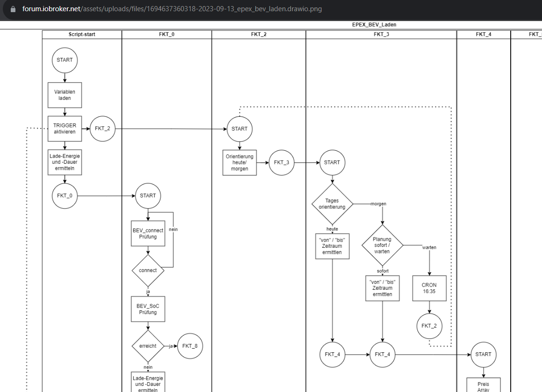Click the FKT_0 circle in Script-start lane
Image resolution: width=542 pixels, height=392 pixels.
64,196
